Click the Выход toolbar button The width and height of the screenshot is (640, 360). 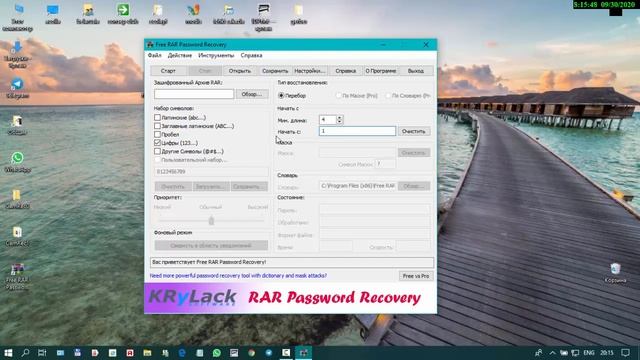(x=416, y=71)
